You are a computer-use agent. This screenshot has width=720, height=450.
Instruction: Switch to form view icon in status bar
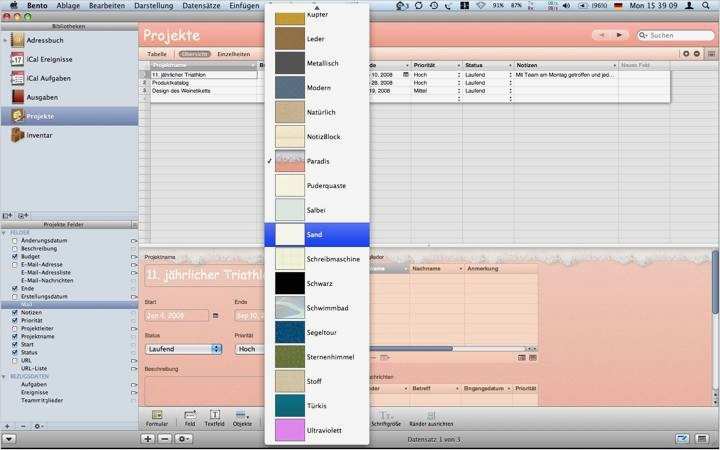tap(682, 439)
